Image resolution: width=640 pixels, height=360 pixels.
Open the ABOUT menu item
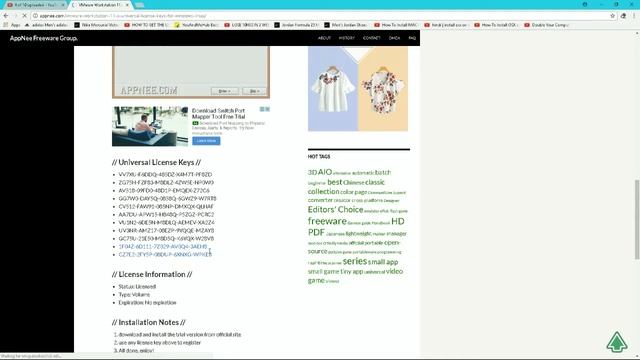pyautogui.click(x=324, y=38)
